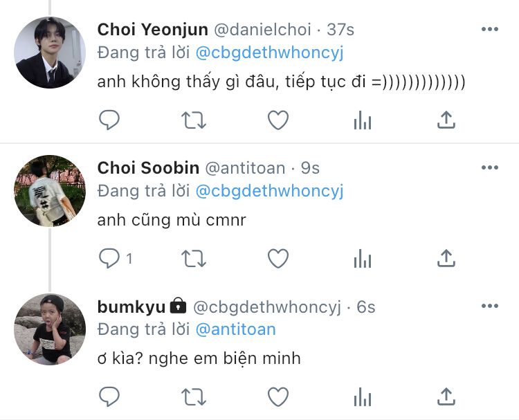Viewport: 519px width, 420px height.
Task: Open Choi Soobin's profile picture
Action: tap(50, 191)
